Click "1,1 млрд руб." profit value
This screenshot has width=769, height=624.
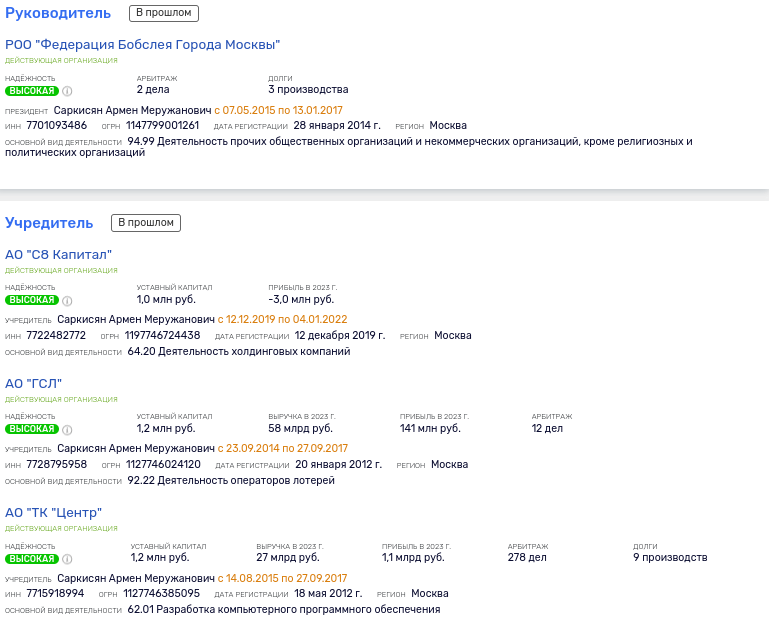click(x=413, y=557)
